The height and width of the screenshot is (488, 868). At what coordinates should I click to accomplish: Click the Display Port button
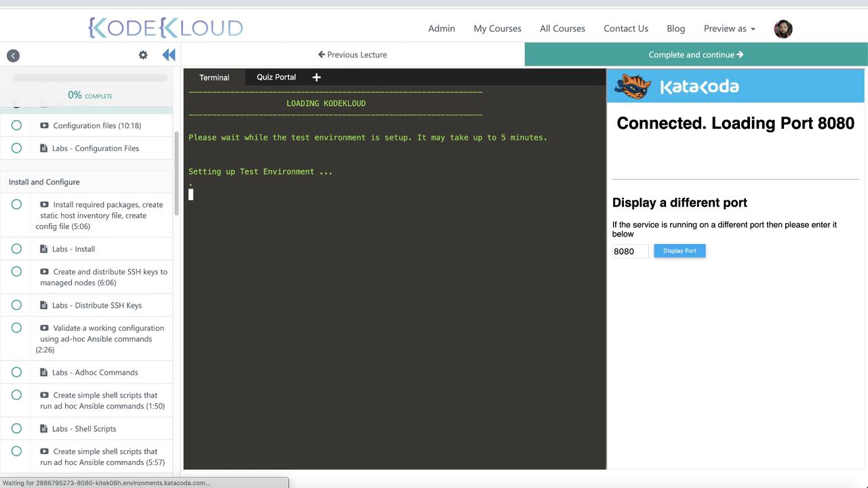(x=679, y=251)
